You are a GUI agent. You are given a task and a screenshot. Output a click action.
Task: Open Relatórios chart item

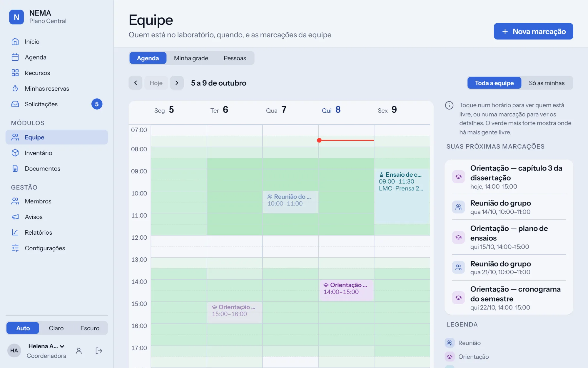tap(57, 232)
